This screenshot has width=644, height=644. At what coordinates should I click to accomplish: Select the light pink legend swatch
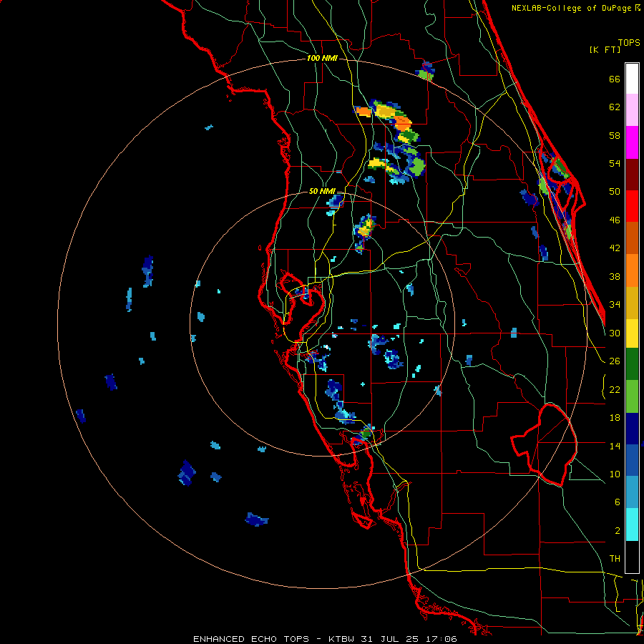[632, 110]
